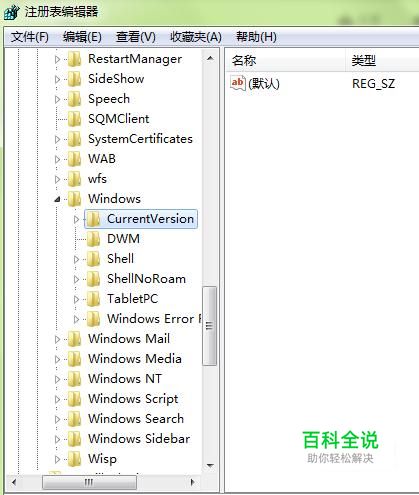Viewport: 419px width, 495px height.
Task: Click the horizontal scroll right arrow
Action: pos(192,482)
